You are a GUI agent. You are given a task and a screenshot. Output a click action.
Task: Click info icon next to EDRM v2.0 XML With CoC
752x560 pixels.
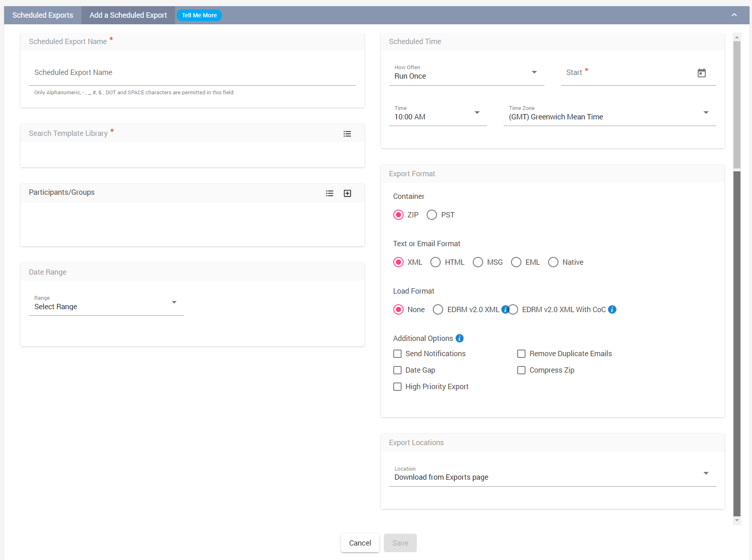[612, 310]
